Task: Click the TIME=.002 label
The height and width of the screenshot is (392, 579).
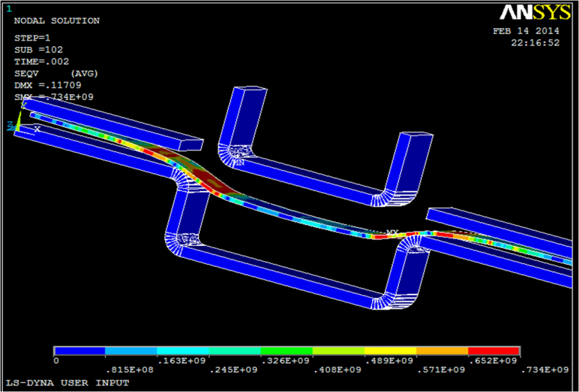Action: [41, 61]
